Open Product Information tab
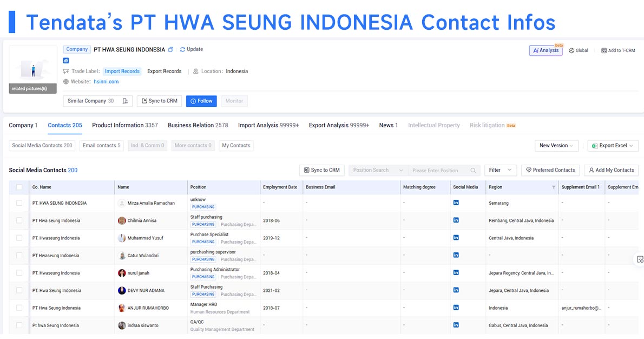644x339 pixels. click(125, 125)
